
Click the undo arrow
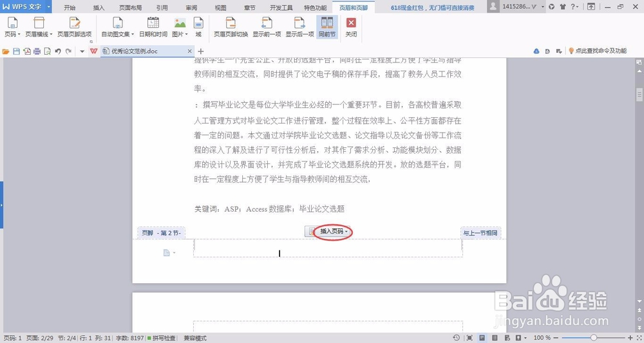[58, 51]
